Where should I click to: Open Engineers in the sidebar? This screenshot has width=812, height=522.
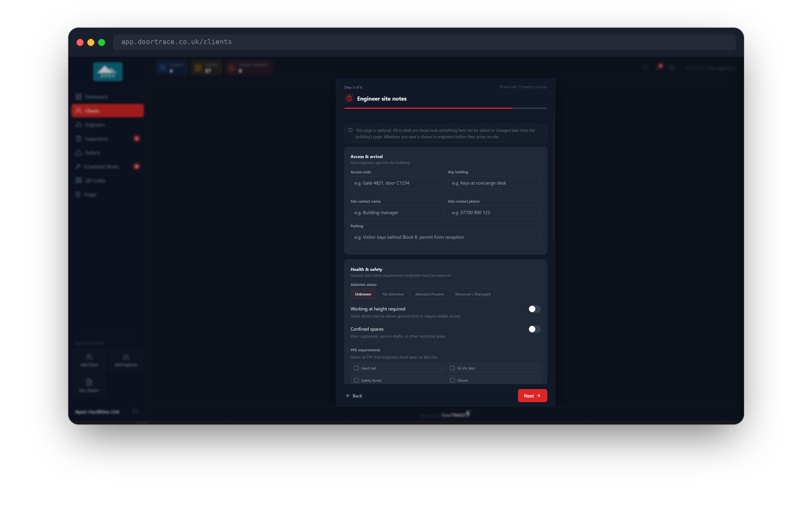tap(107, 125)
